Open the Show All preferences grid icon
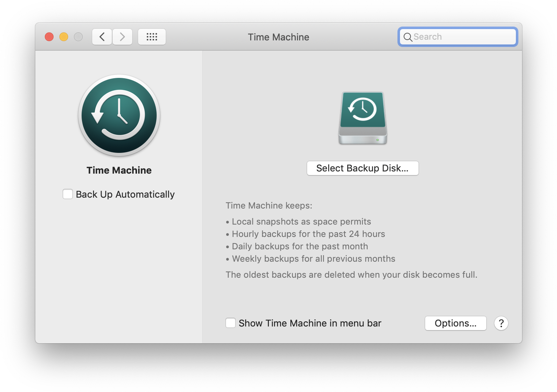 coord(152,36)
